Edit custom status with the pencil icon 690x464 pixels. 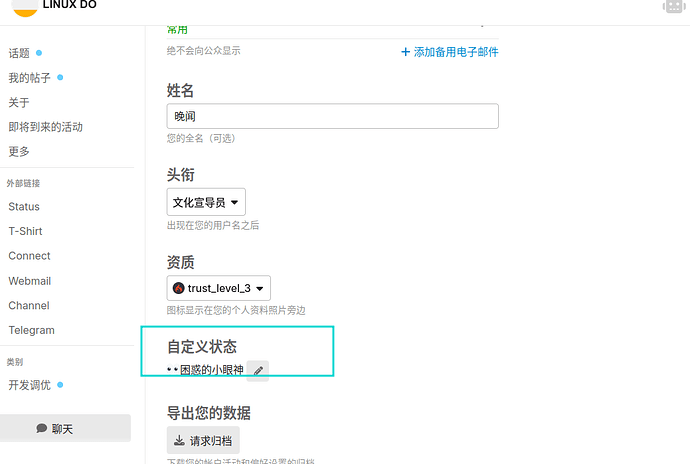tap(258, 371)
